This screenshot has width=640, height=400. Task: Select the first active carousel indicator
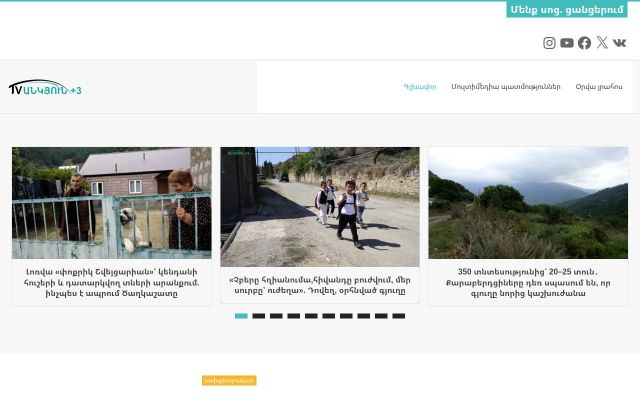[241, 316]
